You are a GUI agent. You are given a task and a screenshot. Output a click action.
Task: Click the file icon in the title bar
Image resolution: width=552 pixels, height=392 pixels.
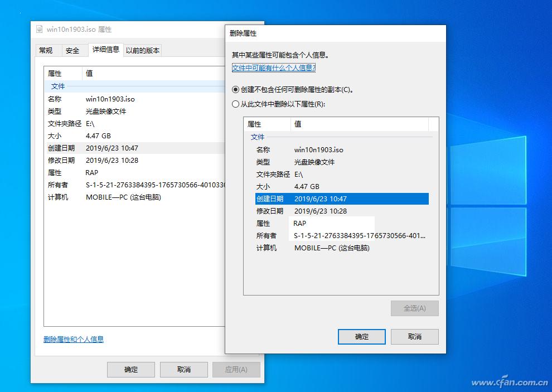(x=39, y=29)
